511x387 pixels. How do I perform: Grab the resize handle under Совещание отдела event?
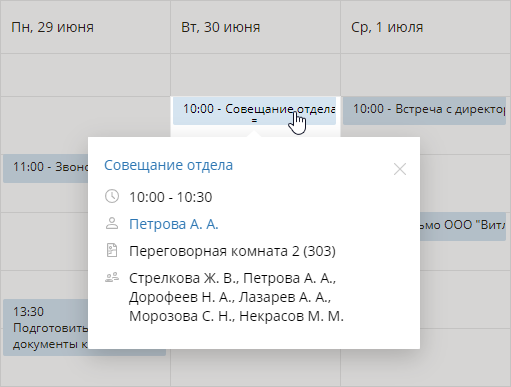[254, 120]
